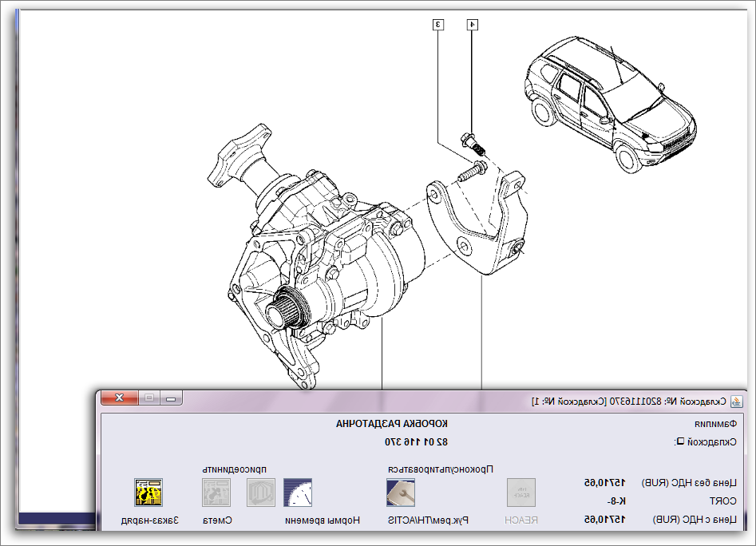
Task: Select callout number 4 on the diagram
Action: tap(473, 25)
